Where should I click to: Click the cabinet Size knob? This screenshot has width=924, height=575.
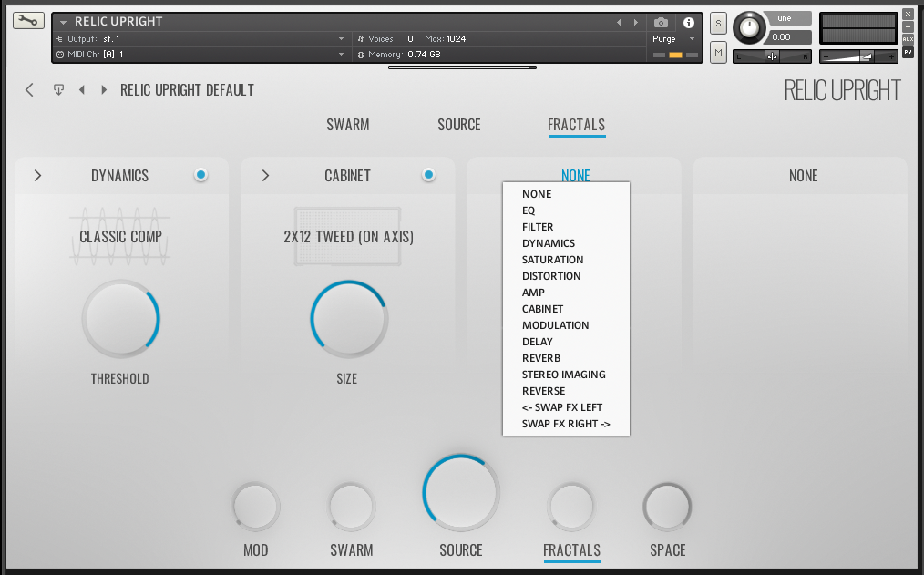tap(349, 318)
